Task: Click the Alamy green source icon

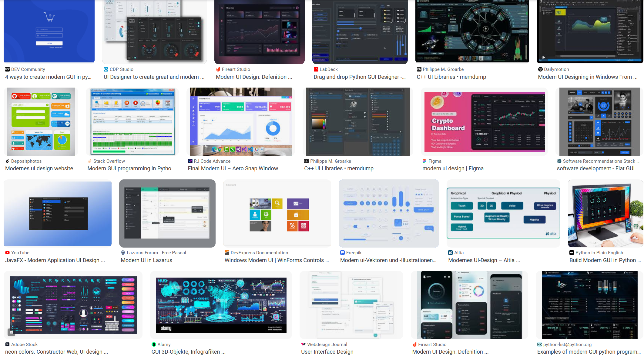Action: [x=154, y=345]
